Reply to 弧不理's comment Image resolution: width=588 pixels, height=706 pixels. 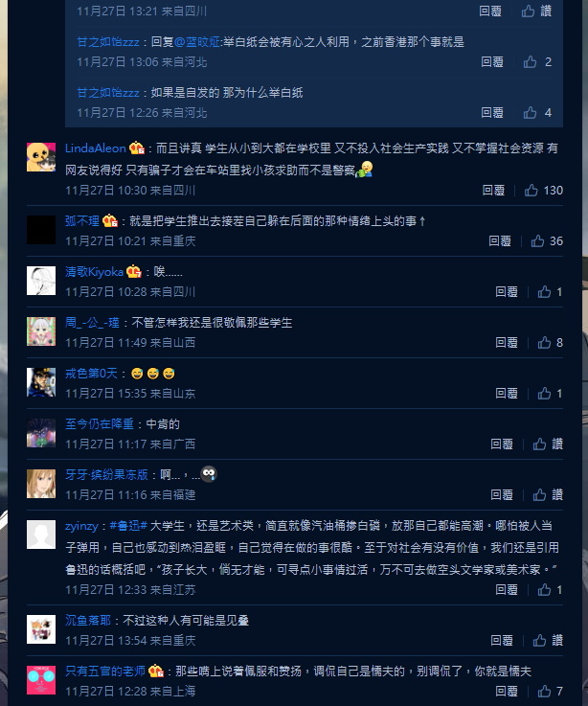500,241
